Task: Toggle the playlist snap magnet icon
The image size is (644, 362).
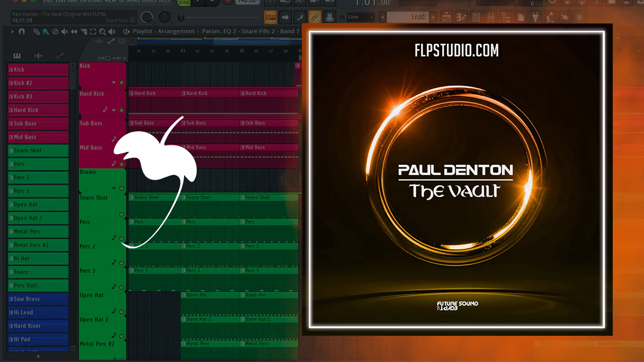Action: 22,31
